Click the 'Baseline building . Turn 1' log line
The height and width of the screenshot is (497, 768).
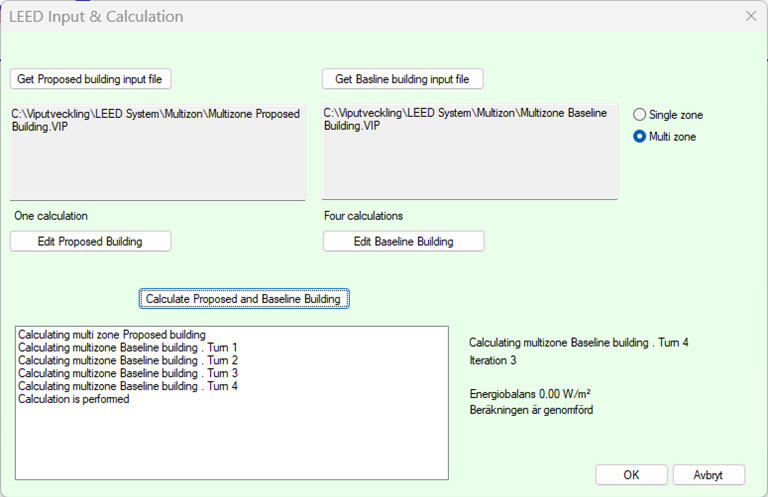(128, 347)
